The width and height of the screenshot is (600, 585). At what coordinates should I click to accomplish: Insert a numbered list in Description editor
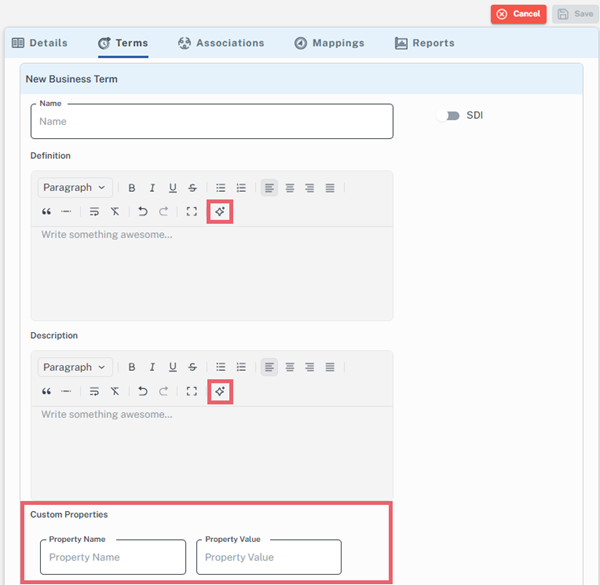tap(241, 368)
